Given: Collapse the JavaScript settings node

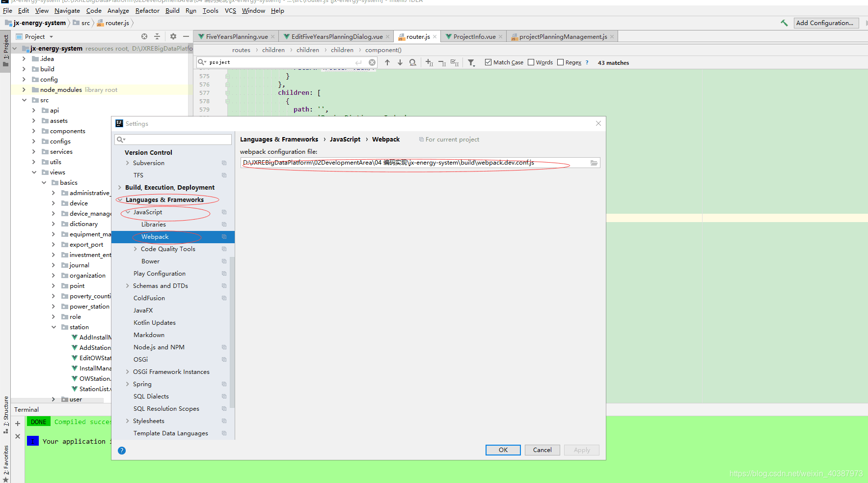Looking at the screenshot, I should click(x=128, y=212).
